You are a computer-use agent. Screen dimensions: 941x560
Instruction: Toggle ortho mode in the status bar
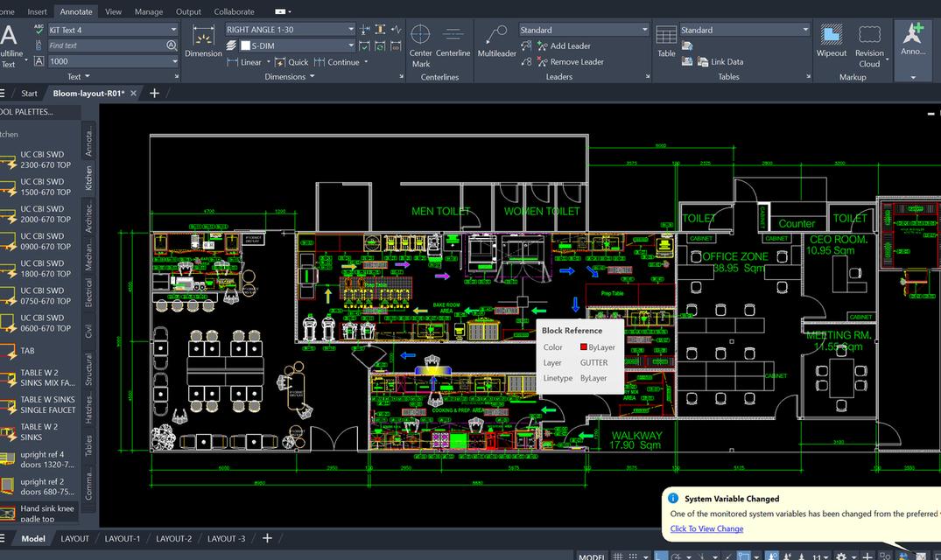pyautogui.click(x=661, y=554)
